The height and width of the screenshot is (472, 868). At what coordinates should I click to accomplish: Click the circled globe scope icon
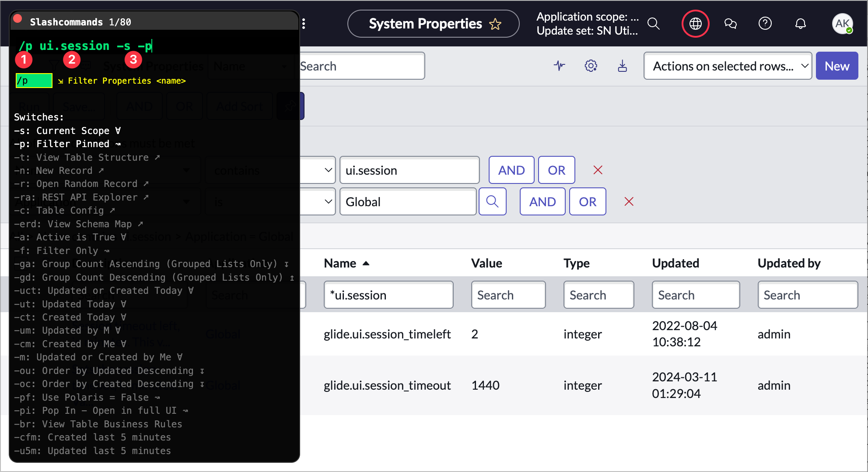click(x=695, y=24)
